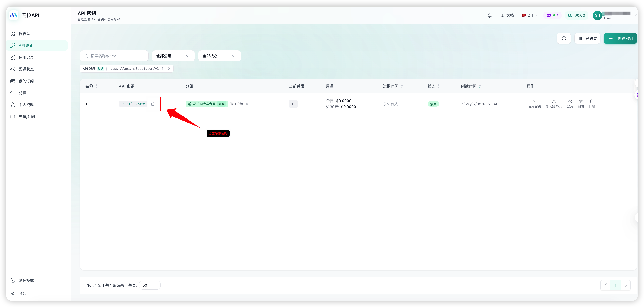Open the 仪表盘 dashboard page
The width and height of the screenshot is (644, 307).
37,33
